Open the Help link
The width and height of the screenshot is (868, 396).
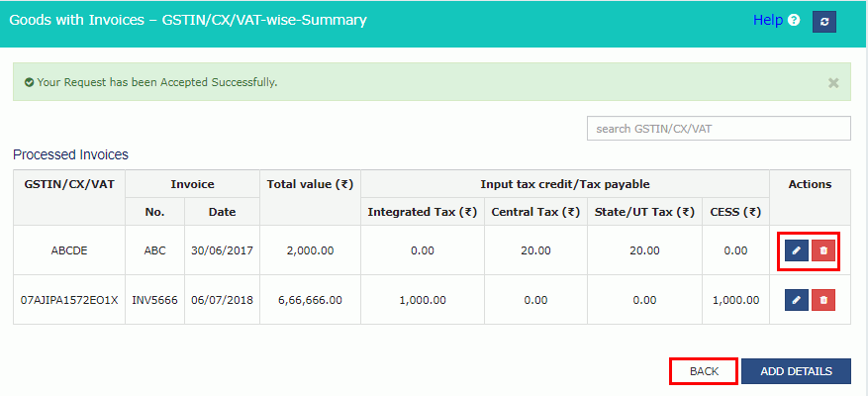(x=767, y=21)
